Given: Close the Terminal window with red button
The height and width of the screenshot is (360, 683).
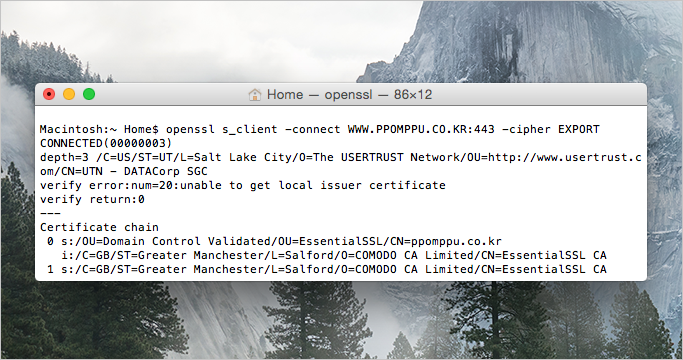Looking at the screenshot, I should click(x=49, y=94).
